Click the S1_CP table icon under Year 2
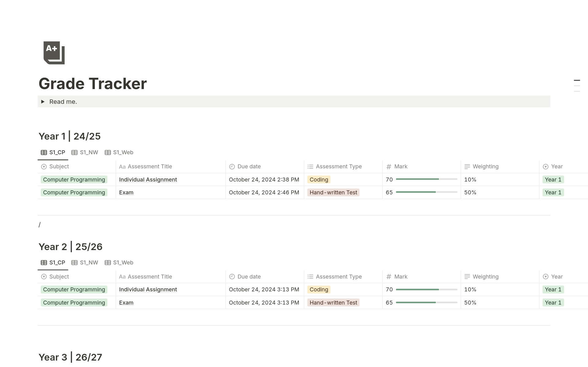This screenshot has height=367, width=588. click(44, 263)
